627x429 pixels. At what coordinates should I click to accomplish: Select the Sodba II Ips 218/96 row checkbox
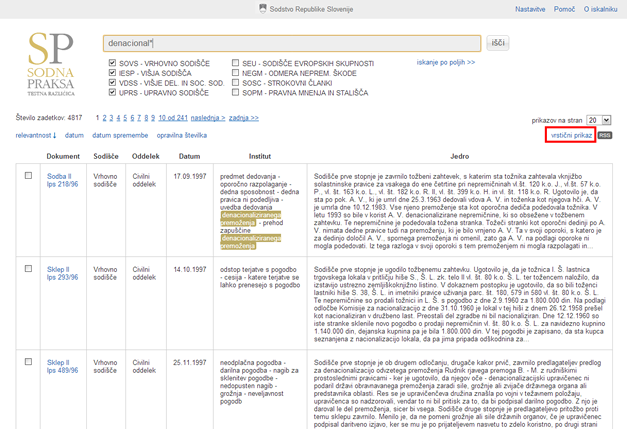[x=28, y=176]
